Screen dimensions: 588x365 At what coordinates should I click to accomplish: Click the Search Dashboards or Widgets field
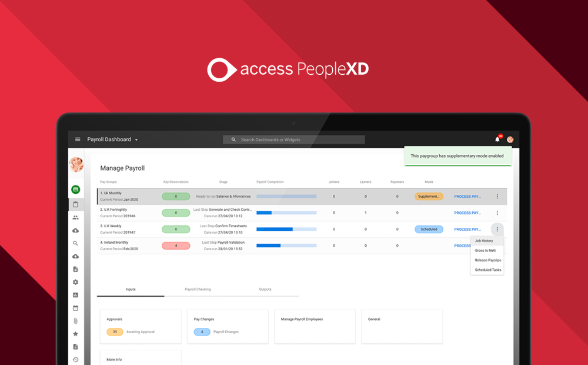[293, 140]
